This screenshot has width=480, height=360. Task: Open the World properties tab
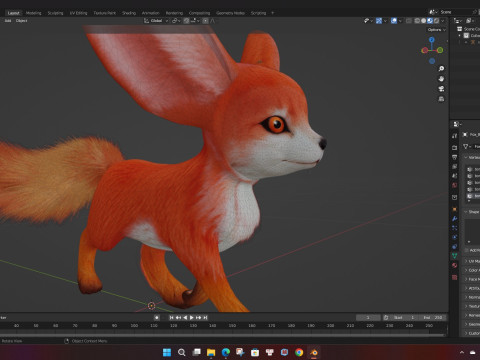[454, 185]
